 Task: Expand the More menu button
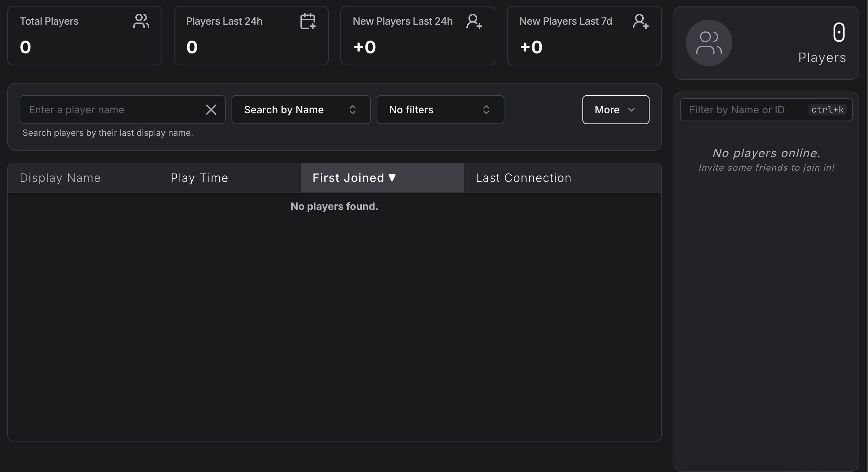(x=616, y=110)
